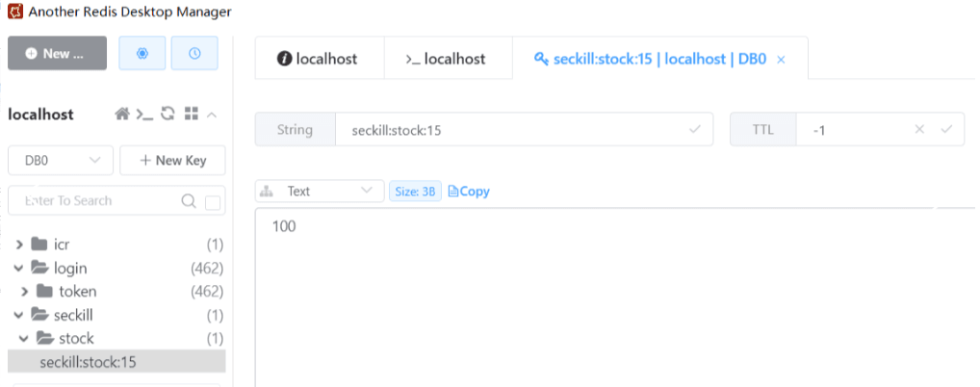
Task: Refresh the localhost connection
Action: pos(168,114)
